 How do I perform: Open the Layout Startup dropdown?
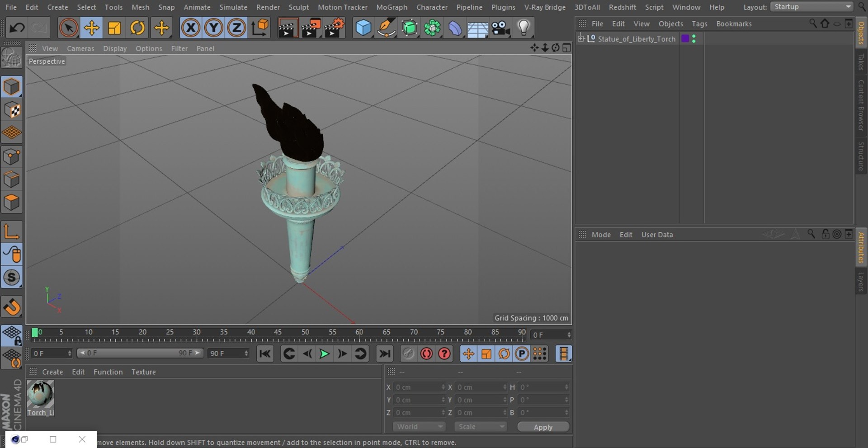pos(811,7)
